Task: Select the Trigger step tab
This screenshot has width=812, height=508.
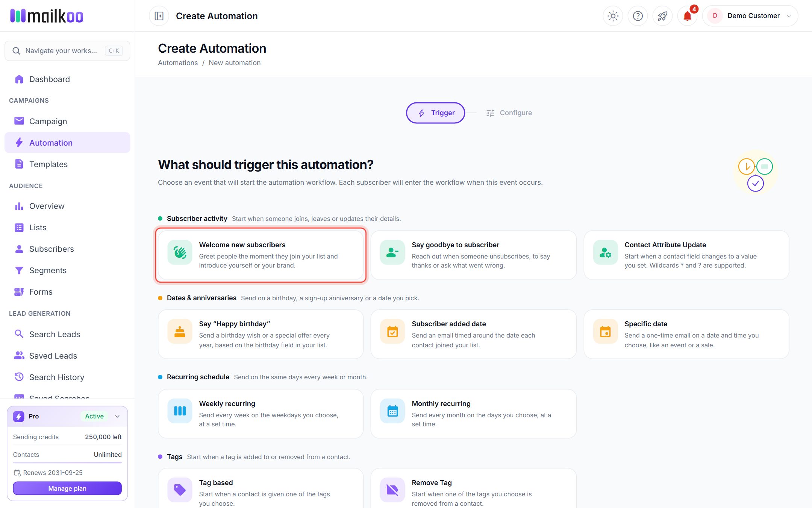Action: pyautogui.click(x=435, y=113)
